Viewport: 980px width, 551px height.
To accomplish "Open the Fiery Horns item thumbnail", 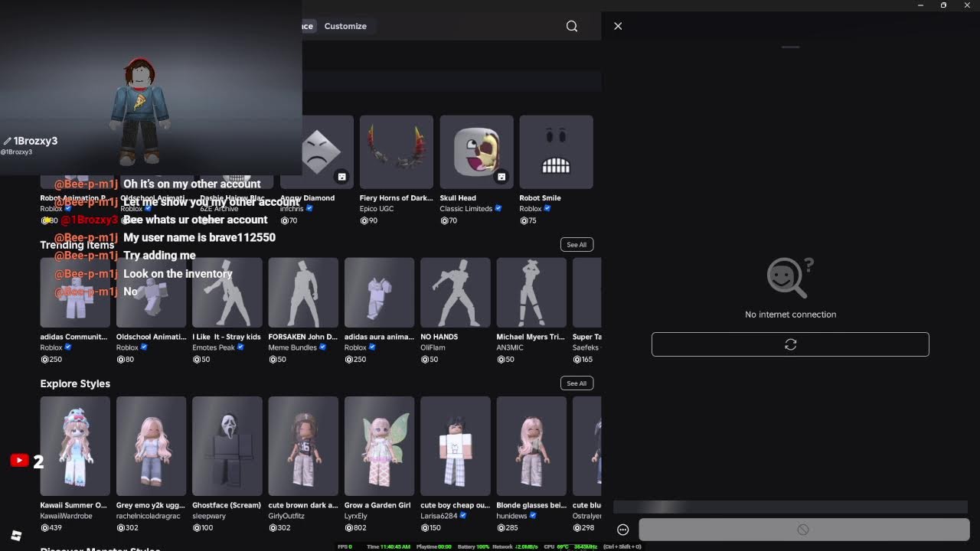I will (x=397, y=152).
